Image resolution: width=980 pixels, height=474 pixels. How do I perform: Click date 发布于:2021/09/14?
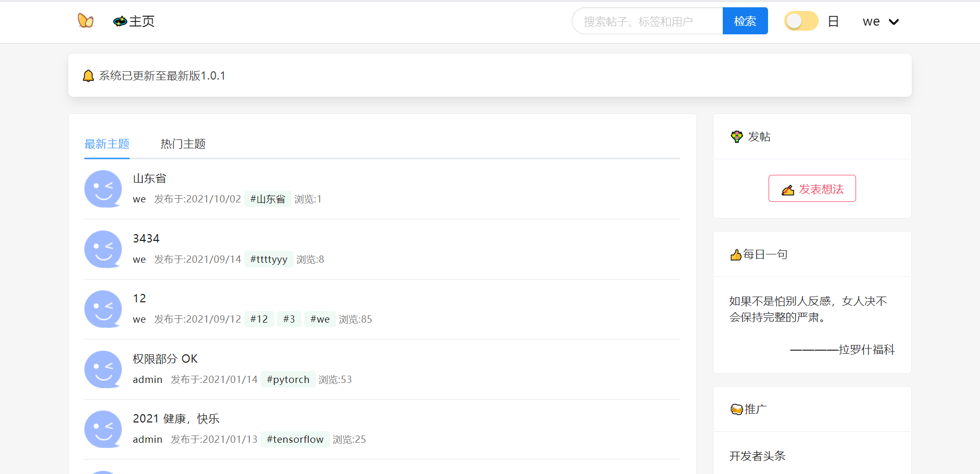click(x=198, y=259)
